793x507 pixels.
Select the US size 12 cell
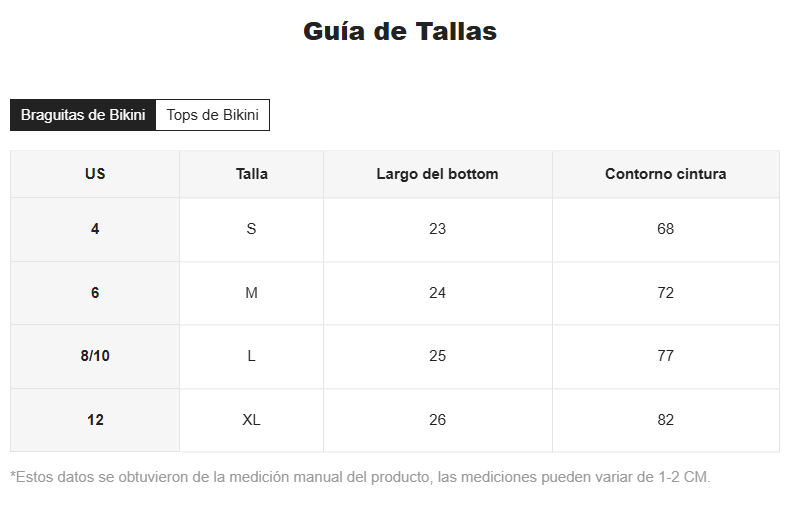(x=95, y=420)
